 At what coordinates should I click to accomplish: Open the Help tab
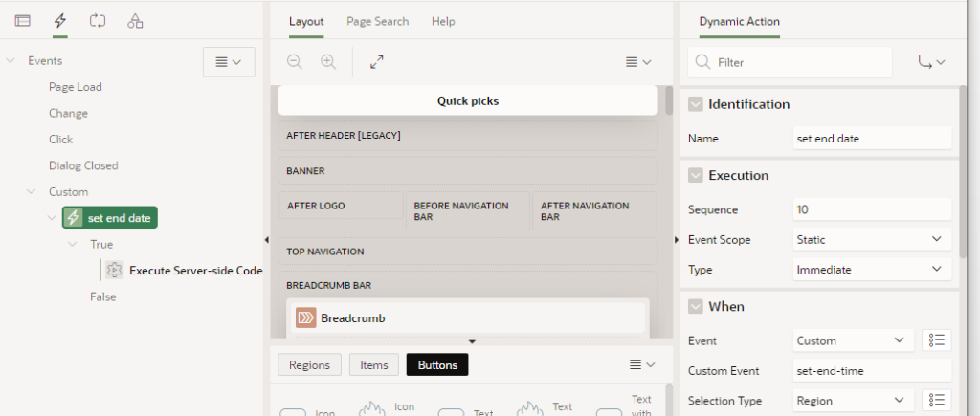point(443,21)
